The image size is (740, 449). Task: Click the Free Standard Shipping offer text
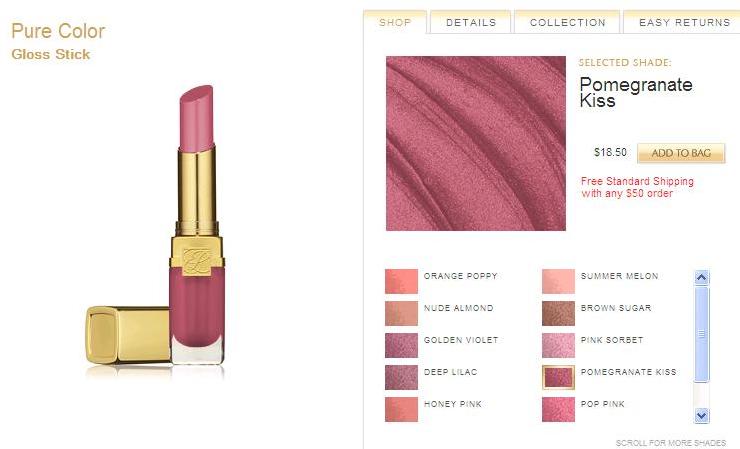point(637,187)
